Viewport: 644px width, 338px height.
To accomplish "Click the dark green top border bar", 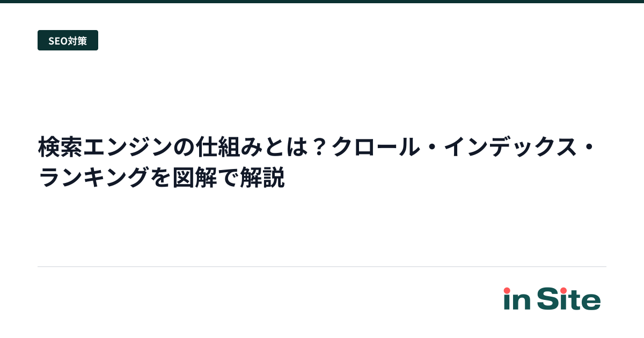I will tap(322, 2).
